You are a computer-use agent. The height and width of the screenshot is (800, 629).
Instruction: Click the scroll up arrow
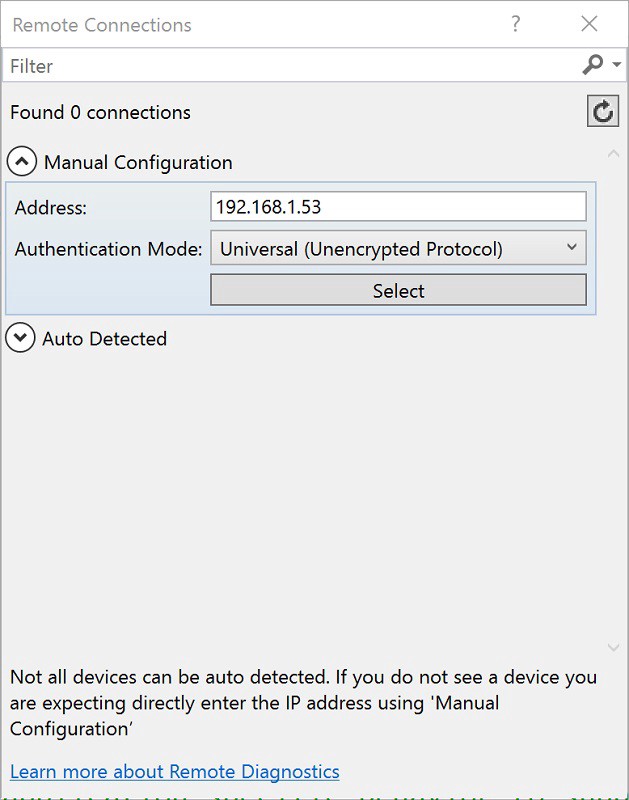pyautogui.click(x=614, y=154)
